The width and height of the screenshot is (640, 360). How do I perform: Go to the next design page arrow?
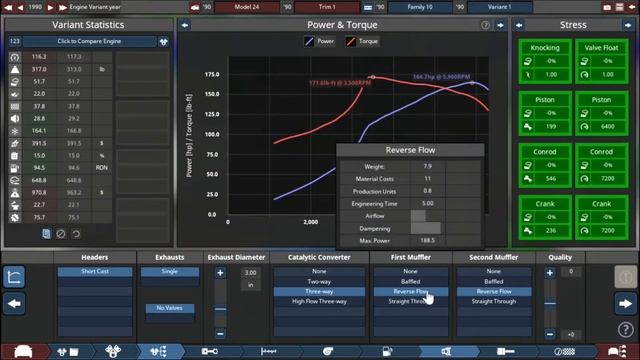pos(625,304)
